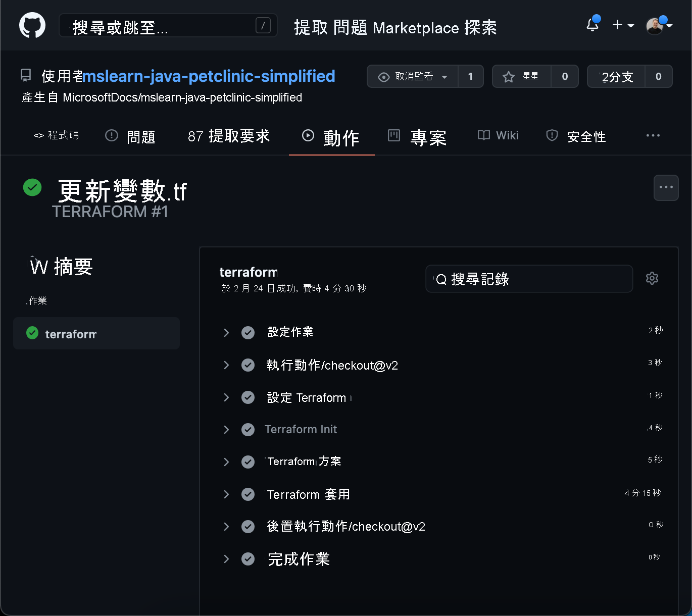Open the workflow run options ellipsis button
Screen dimensions: 692x616
[666, 188]
